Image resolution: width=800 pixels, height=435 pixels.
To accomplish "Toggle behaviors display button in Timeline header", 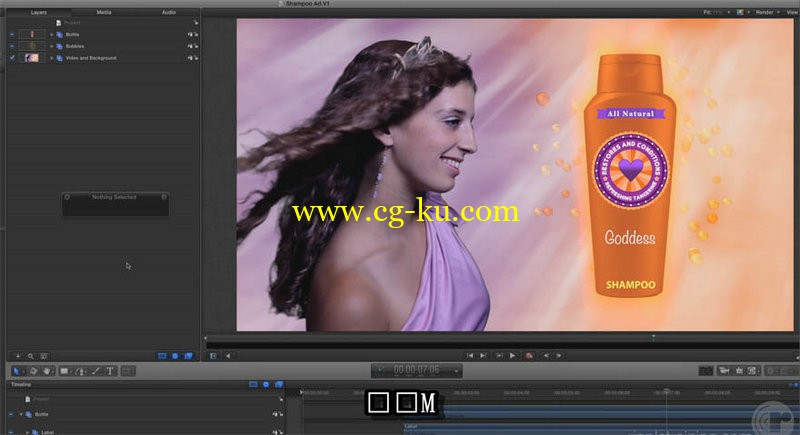I will (x=266, y=384).
